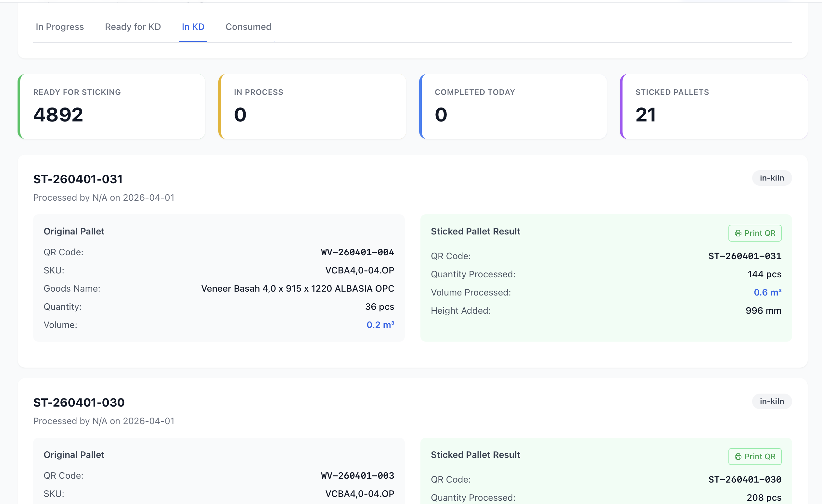This screenshot has height=504, width=822.
Task: Click the Completed Today stat card
Action: click(x=513, y=107)
